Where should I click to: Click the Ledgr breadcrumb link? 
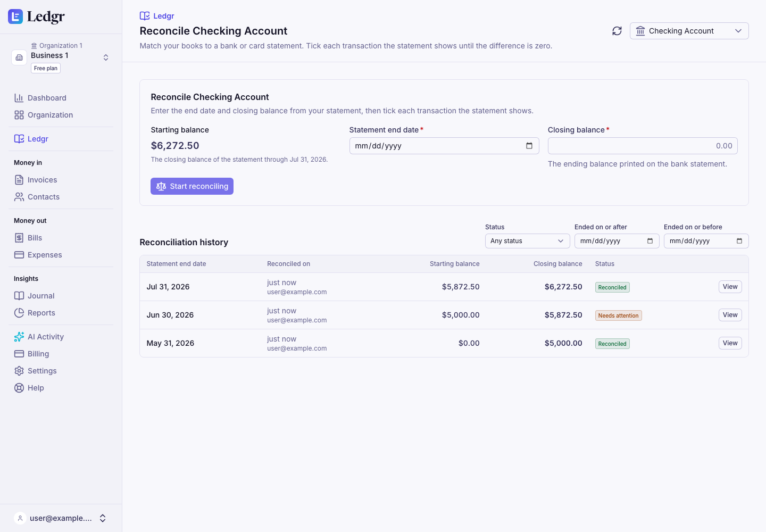coord(157,16)
